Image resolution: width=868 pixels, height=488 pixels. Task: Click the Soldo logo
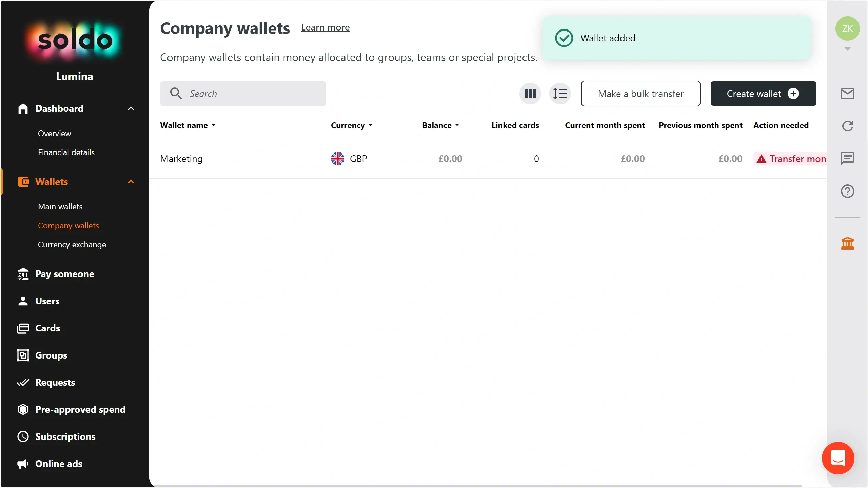[75, 41]
